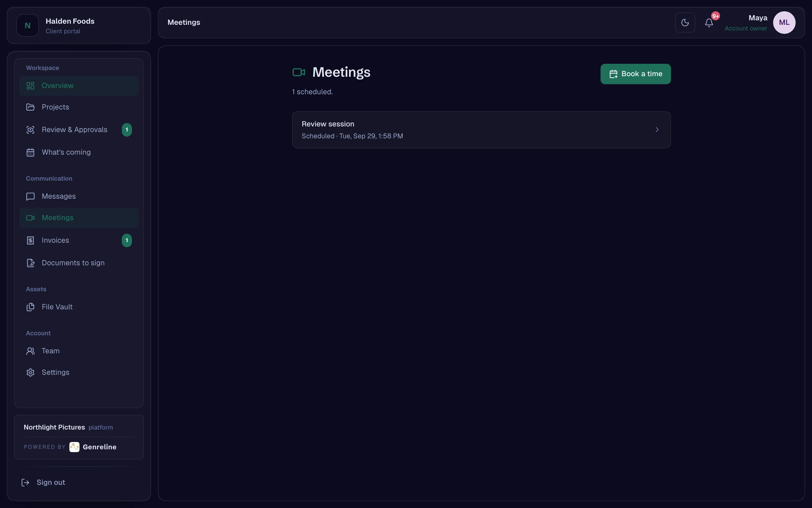Click Northlight Pictures platform text
Screen dimensions: 812x508
68,427
